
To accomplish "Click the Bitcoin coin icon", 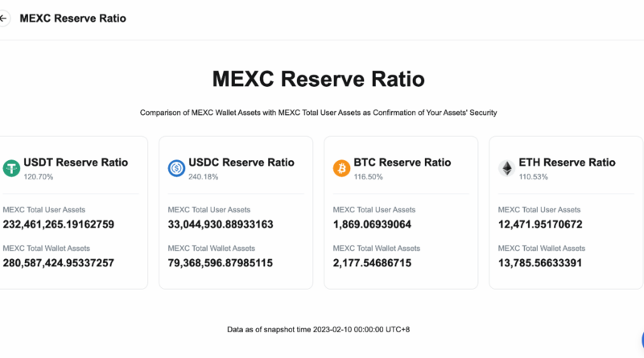I will pyautogui.click(x=341, y=168).
